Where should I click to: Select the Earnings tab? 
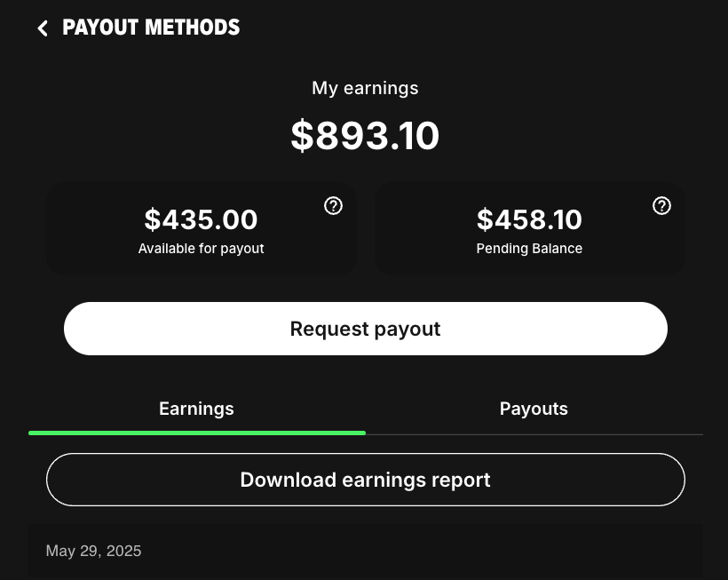tap(196, 409)
